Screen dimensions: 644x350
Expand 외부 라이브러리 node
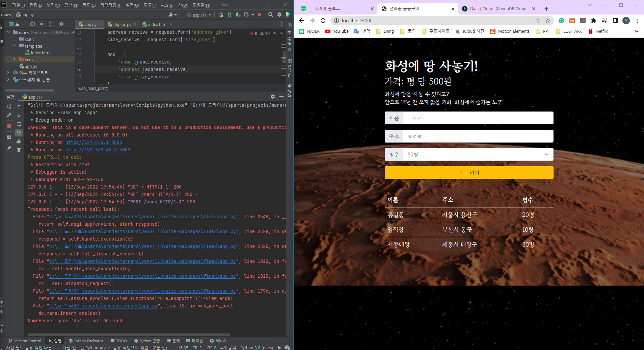click(x=8, y=73)
